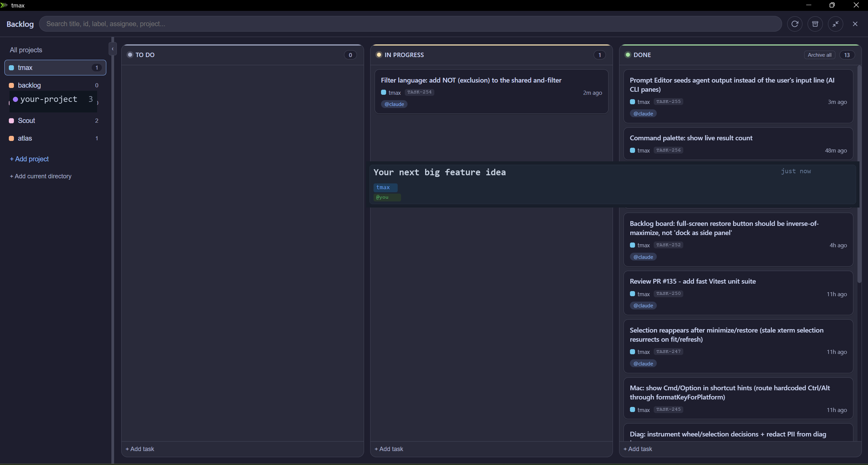Viewport: 868px width, 465px height.
Task: Open Diag instrument wheel/selection decisions card
Action: [738, 432]
